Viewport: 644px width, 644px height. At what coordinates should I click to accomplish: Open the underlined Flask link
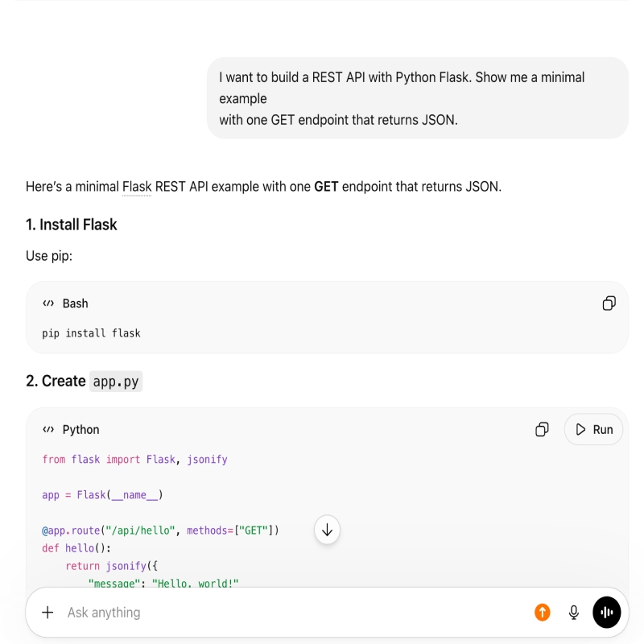click(137, 187)
